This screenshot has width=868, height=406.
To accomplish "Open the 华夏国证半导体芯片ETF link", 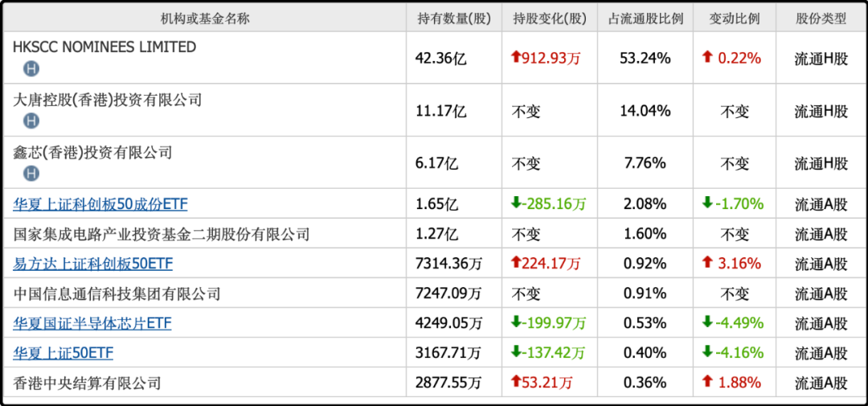I will click(x=92, y=323).
